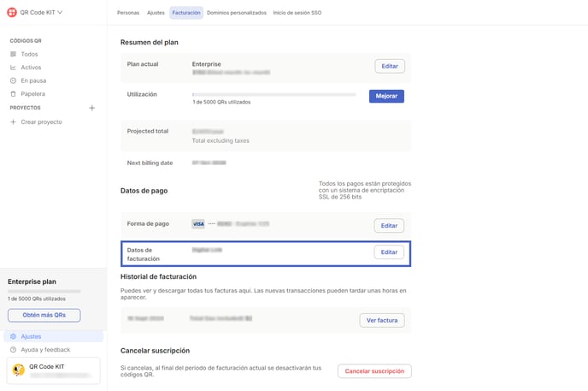Open the Papelera trash folder
588x391 pixels.
tap(32, 94)
